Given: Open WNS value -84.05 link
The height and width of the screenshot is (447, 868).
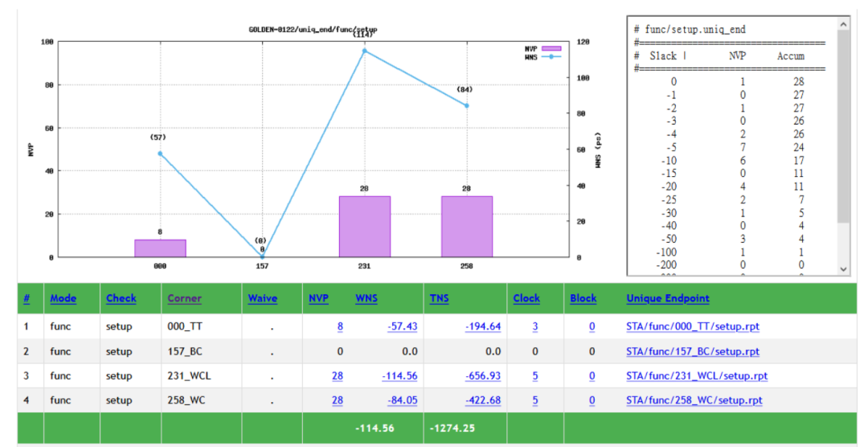Looking at the screenshot, I should (x=403, y=400).
